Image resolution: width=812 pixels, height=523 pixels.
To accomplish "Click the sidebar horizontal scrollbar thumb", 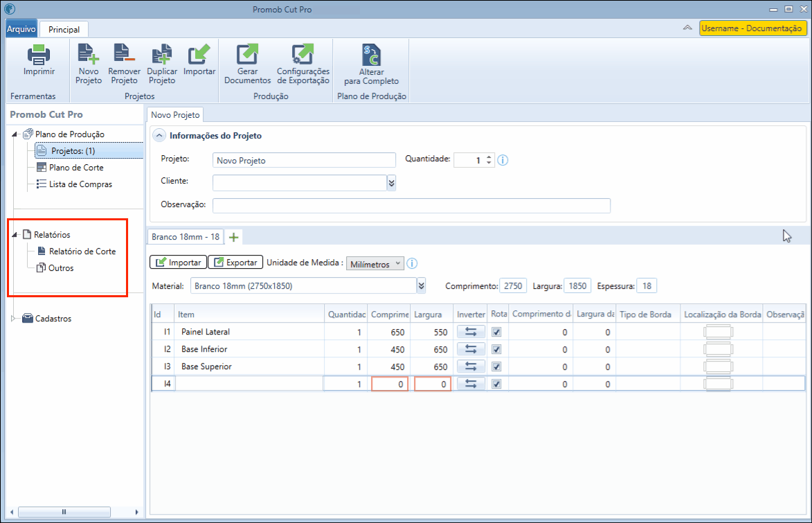I will [x=64, y=512].
